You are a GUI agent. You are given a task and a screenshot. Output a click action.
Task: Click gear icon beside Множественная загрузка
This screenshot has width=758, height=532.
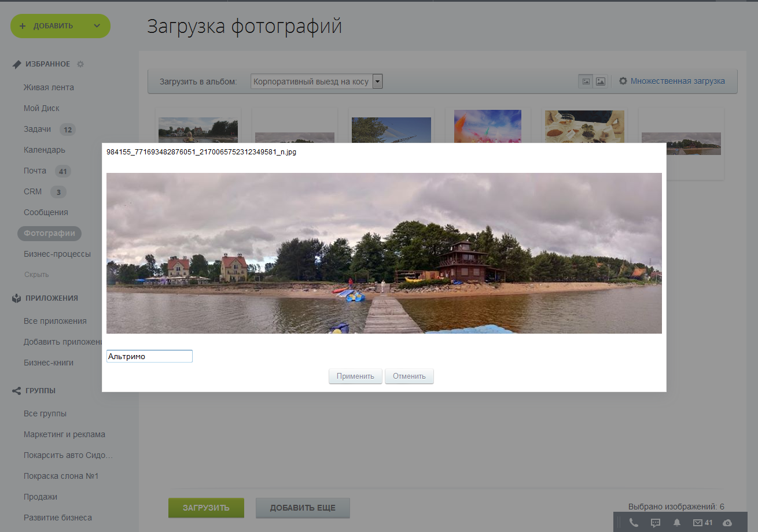click(x=623, y=82)
